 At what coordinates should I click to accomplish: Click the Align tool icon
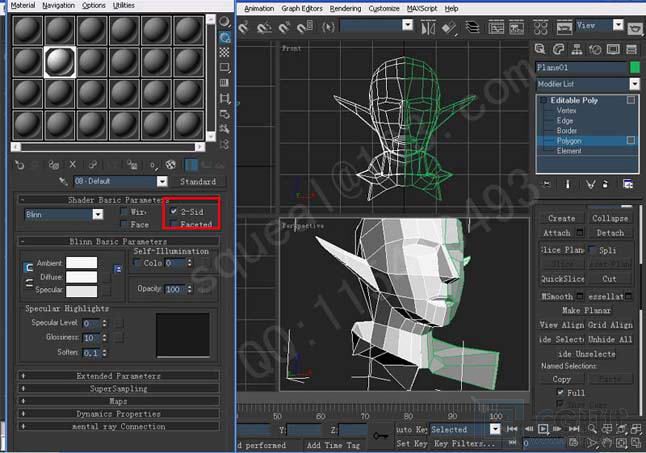[x=449, y=27]
